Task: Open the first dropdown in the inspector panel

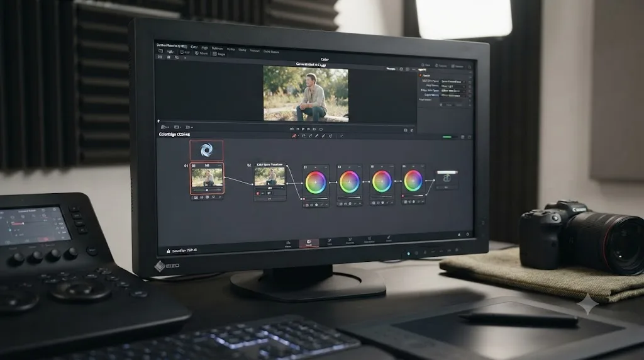Action: pyautogui.click(x=452, y=82)
